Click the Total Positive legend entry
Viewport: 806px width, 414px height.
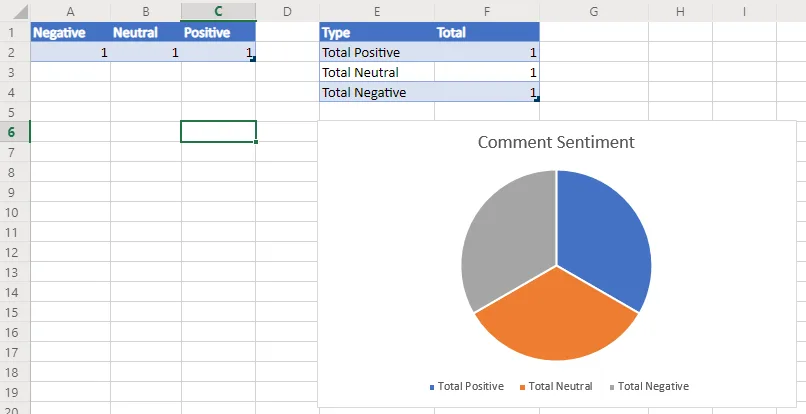(466, 386)
